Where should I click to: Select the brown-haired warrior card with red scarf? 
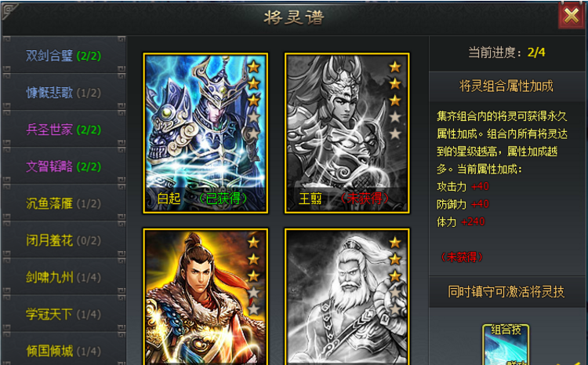tap(205, 297)
